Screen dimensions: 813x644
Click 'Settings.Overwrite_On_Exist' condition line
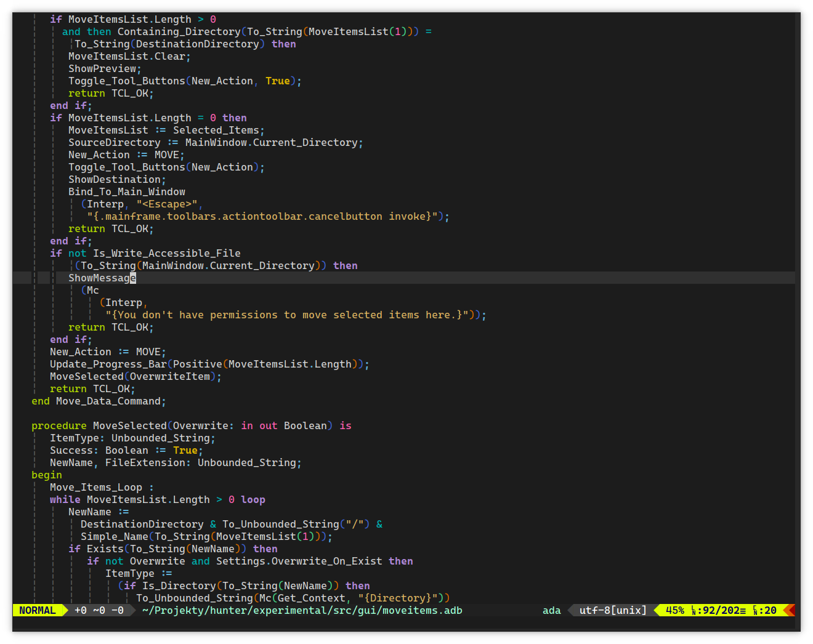(x=250, y=561)
